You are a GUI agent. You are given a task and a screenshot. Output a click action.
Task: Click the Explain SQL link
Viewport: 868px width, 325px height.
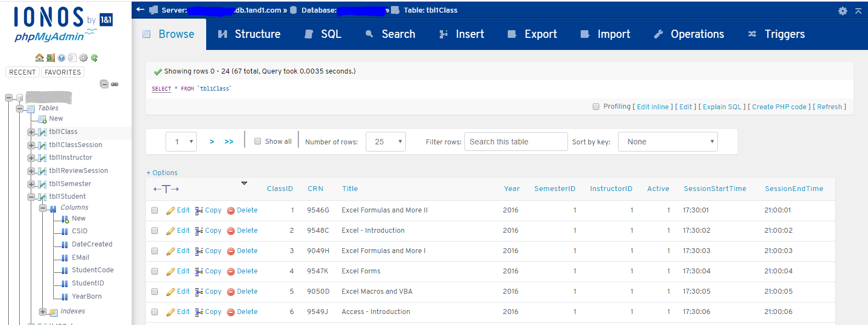click(x=722, y=107)
